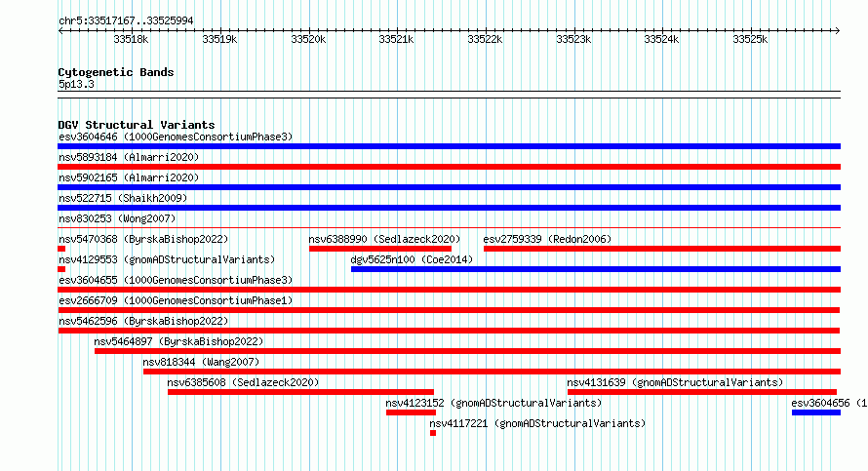Click the small red block under nsv4117221
868x471 pixels.
[x=433, y=433]
